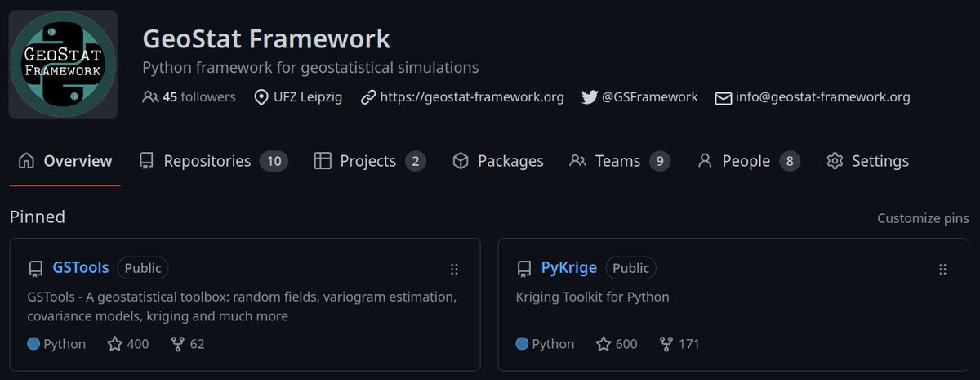Click the GSTools card drag handle

[454, 269]
